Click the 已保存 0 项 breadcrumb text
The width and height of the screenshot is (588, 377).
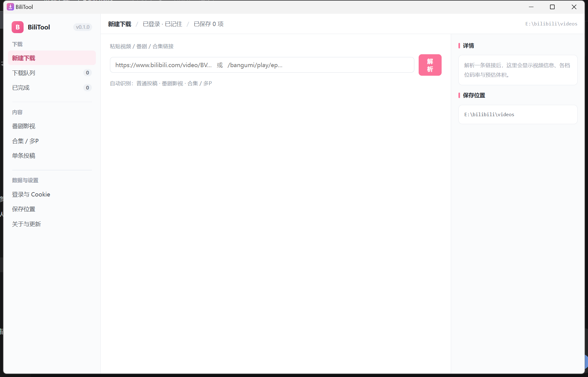point(209,24)
